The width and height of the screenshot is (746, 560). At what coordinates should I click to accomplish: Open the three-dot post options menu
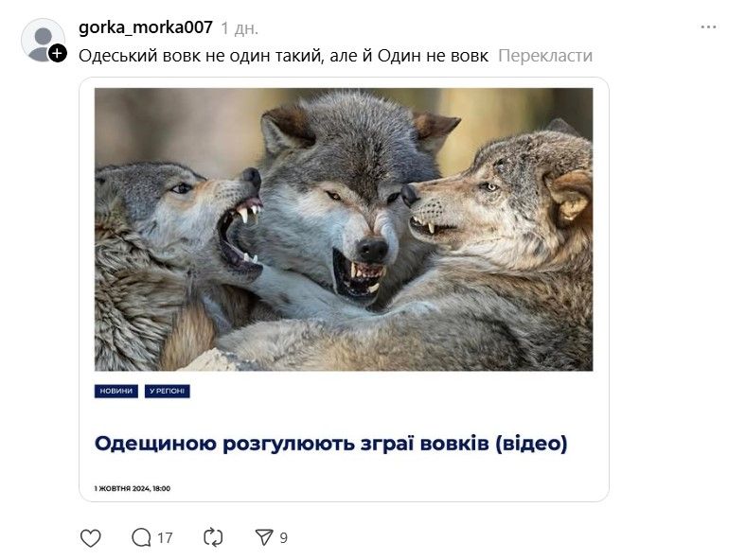[708, 27]
